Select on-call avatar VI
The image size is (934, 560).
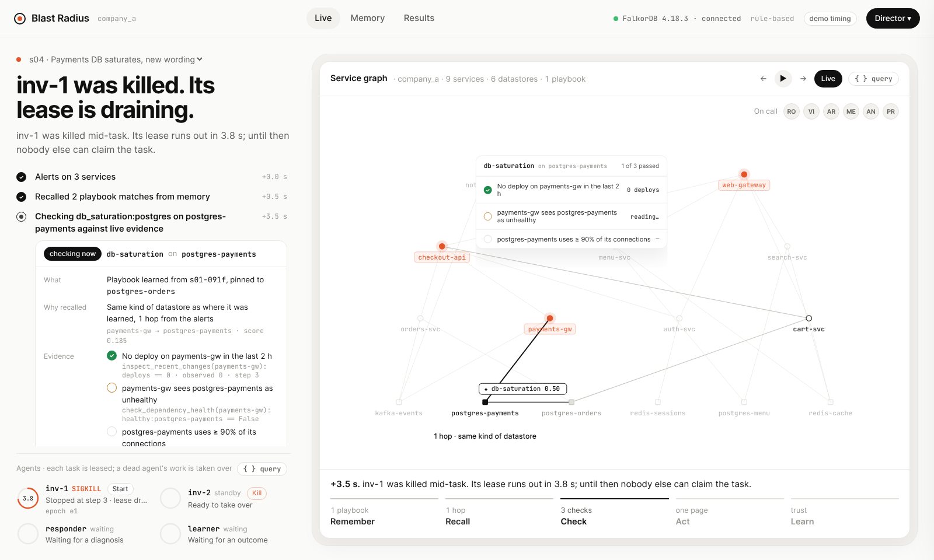tap(811, 111)
